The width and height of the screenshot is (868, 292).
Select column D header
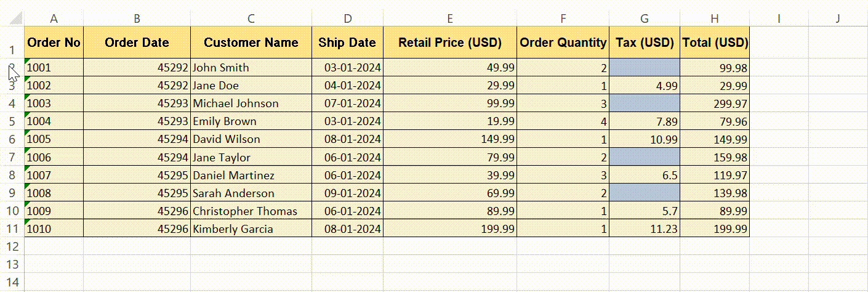[347, 18]
